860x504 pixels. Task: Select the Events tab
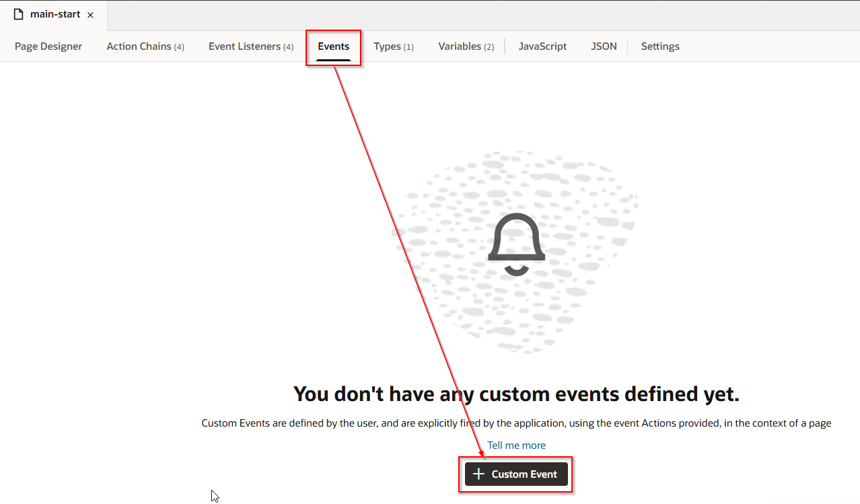(x=334, y=46)
